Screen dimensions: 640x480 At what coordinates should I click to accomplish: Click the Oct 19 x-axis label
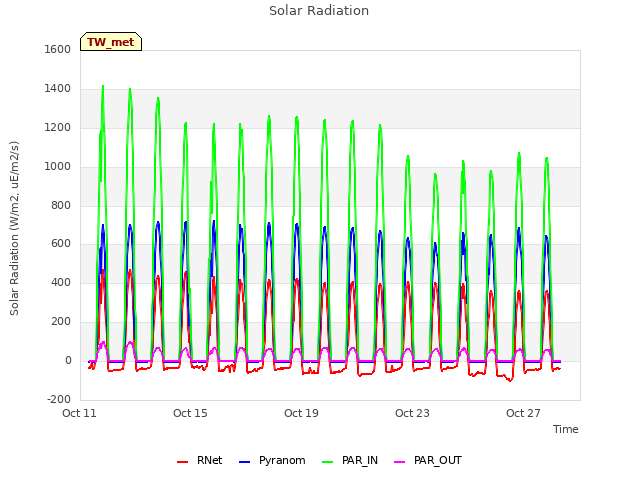coord(301,413)
